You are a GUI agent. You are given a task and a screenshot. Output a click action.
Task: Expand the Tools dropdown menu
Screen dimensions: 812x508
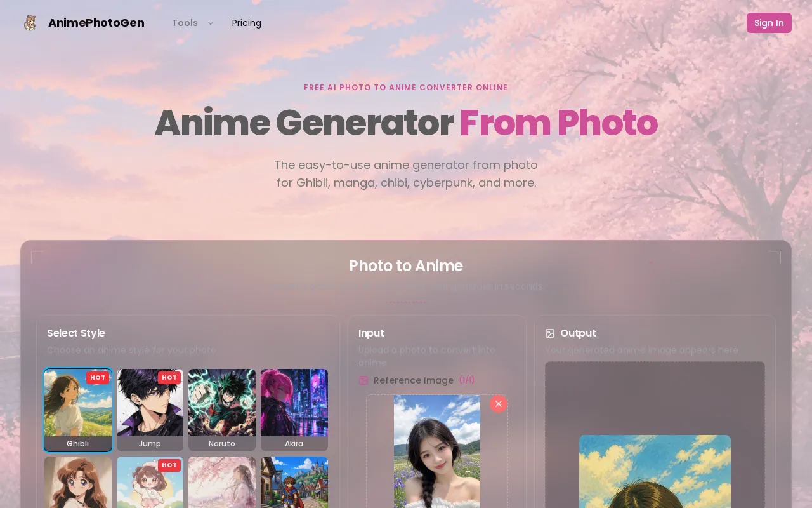(192, 23)
